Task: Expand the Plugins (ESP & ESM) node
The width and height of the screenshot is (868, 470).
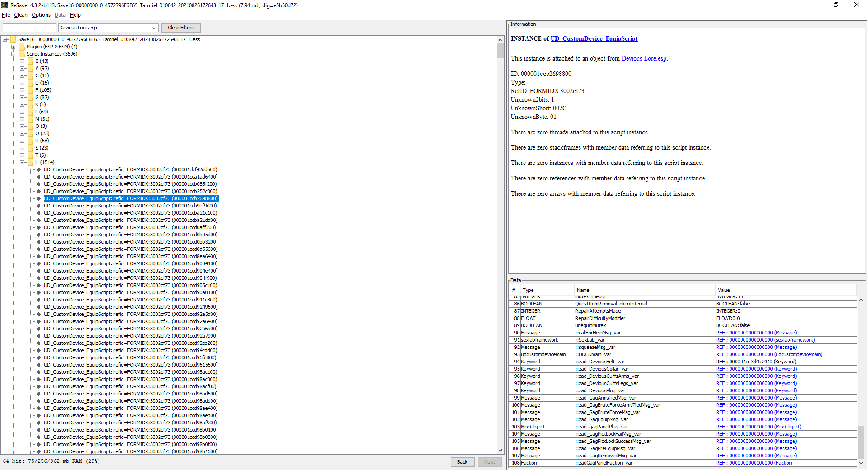Action: click(14, 47)
